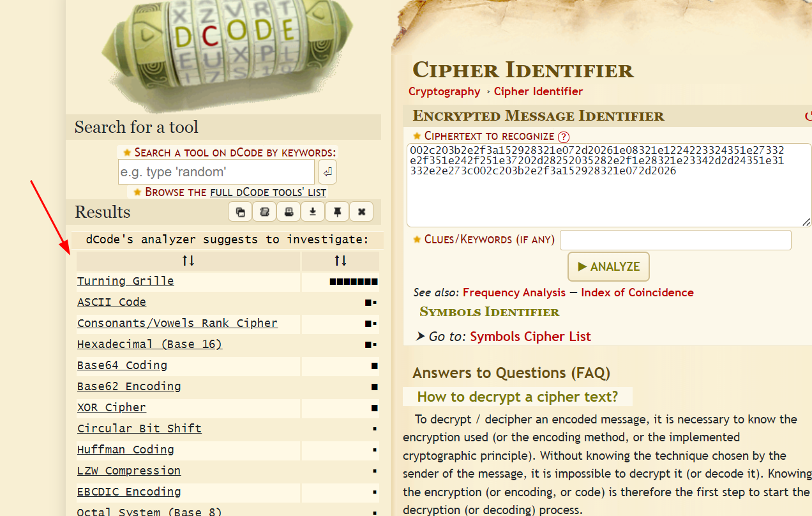
Task: Select Cipher Identifier breadcrumb item
Action: 538,91
